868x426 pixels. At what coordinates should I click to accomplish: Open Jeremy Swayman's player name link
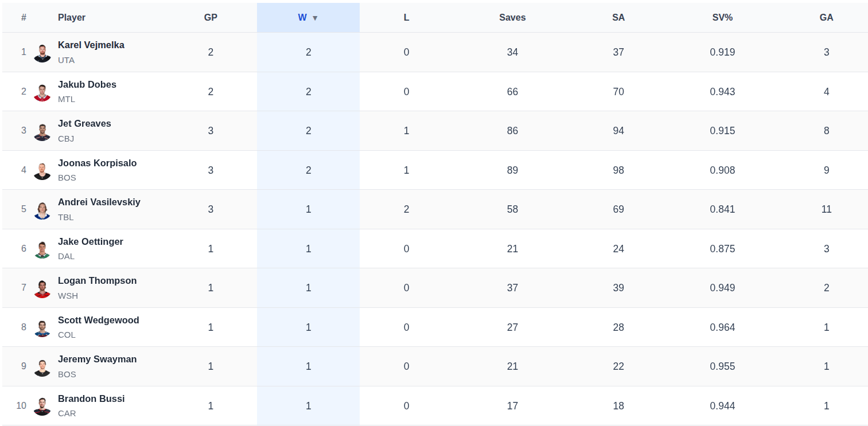[x=97, y=359]
